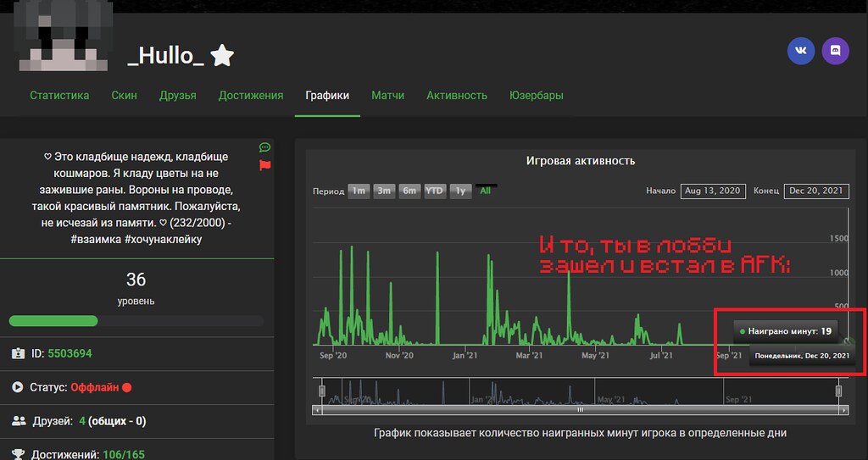Image resolution: width=868 pixels, height=460 pixels.
Task: Click the star icon beside _Hullo_
Action: (x=222, y=56)
